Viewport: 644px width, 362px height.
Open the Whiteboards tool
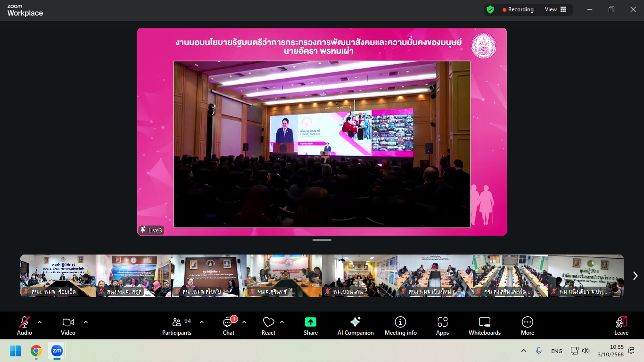pos(484,326)
